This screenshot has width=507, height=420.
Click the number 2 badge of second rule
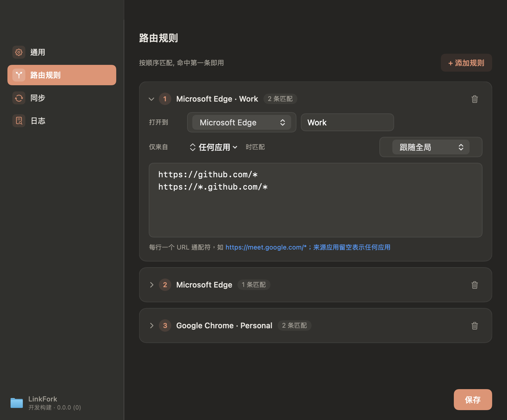165,285
